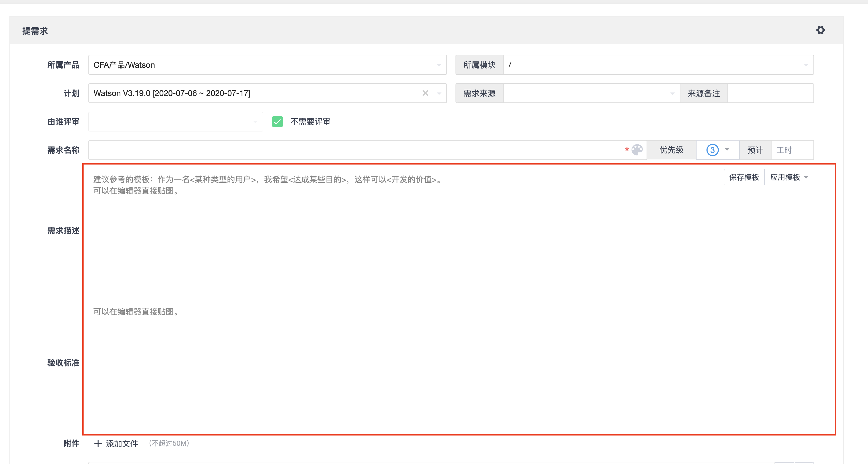This screenshot has height=464, width=868.
Task: Uncheck the 不需要评审 checkbox
Action: 277,122
